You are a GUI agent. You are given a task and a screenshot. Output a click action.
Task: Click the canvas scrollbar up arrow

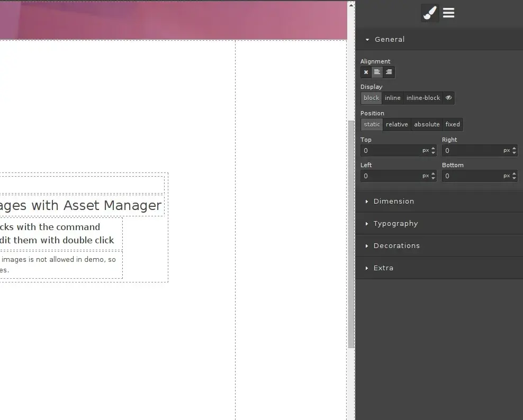coord(351,5)
